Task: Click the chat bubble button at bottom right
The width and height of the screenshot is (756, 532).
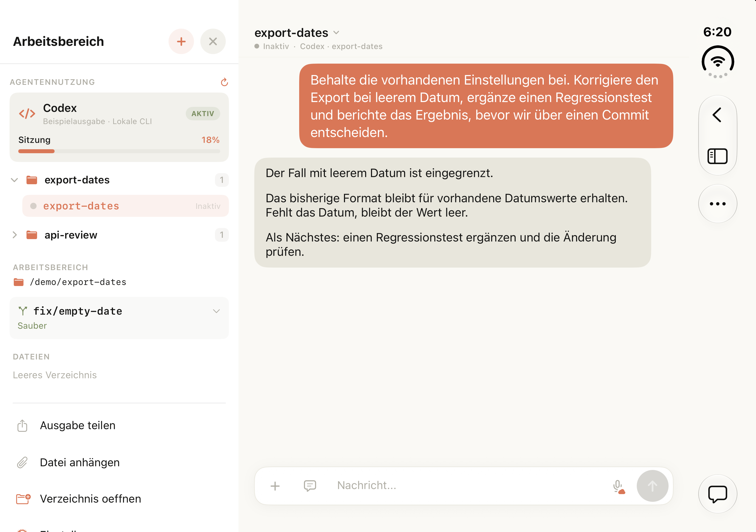Action: 718,494
